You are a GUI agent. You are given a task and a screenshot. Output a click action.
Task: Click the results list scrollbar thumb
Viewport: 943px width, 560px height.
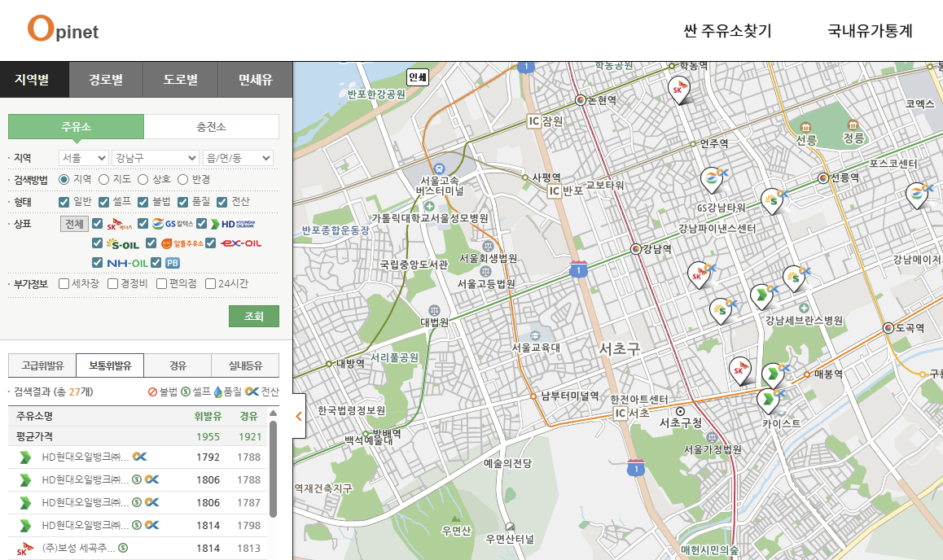273,469
